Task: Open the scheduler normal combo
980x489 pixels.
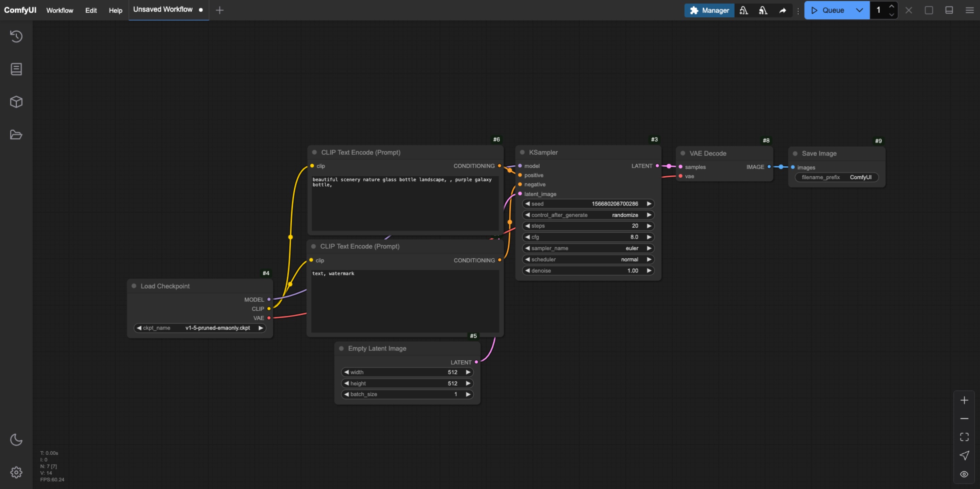Action: (588, 259)
